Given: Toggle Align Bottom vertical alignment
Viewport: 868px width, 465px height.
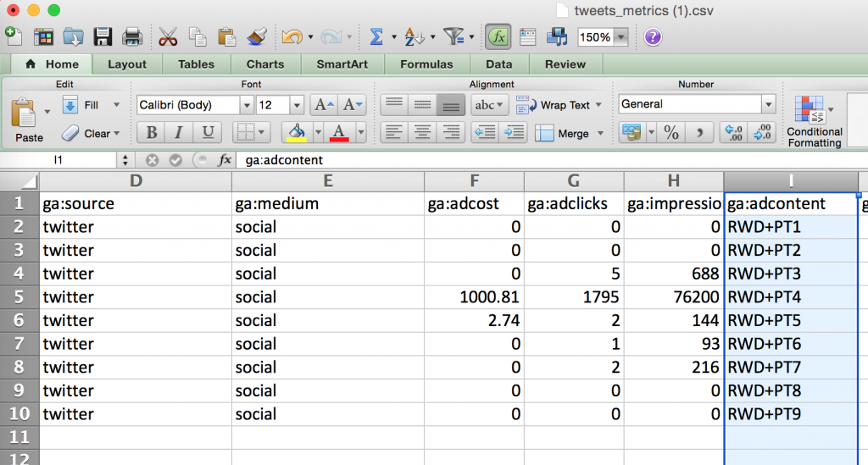Looking at the screenshot, I should click(451, 104).
